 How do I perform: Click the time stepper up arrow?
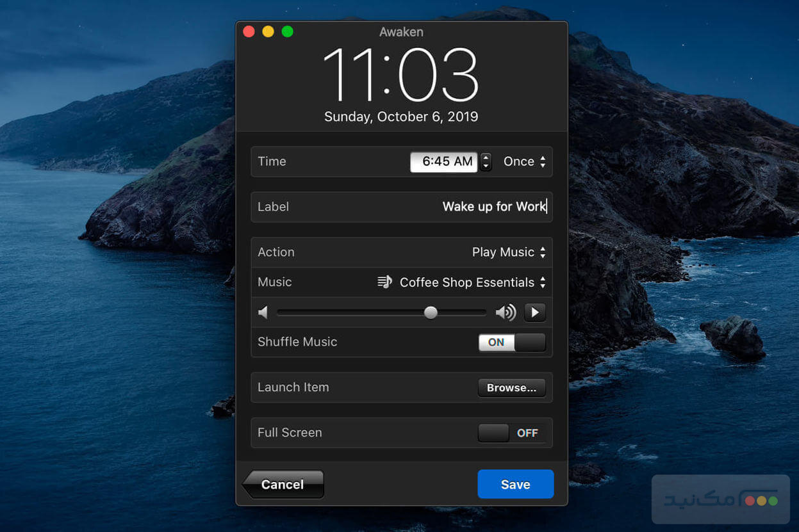tap(485, 158)
